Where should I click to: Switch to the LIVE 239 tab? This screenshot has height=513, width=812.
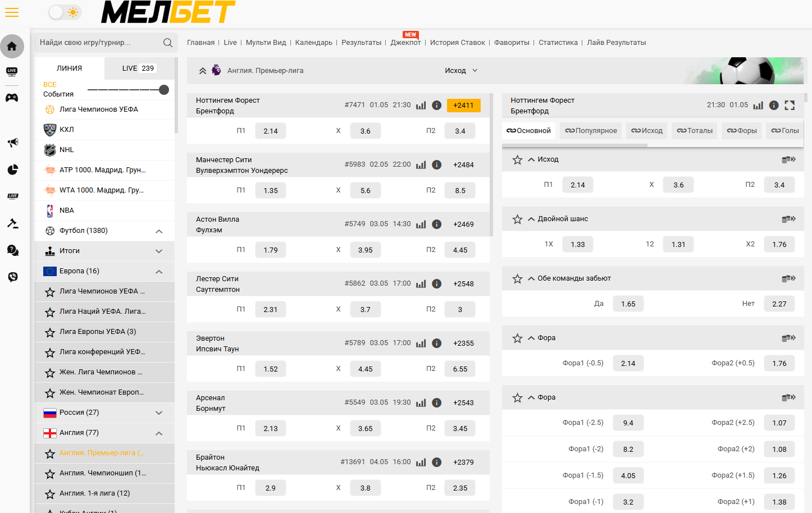(139, 68)
